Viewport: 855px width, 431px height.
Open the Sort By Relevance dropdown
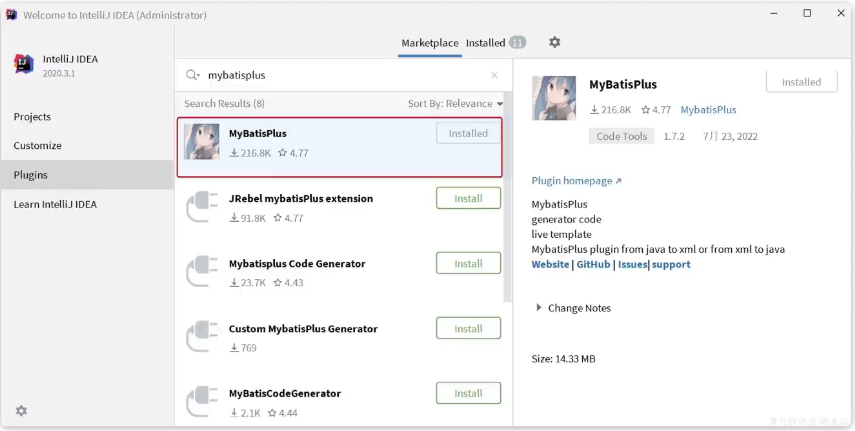[455, 104]
